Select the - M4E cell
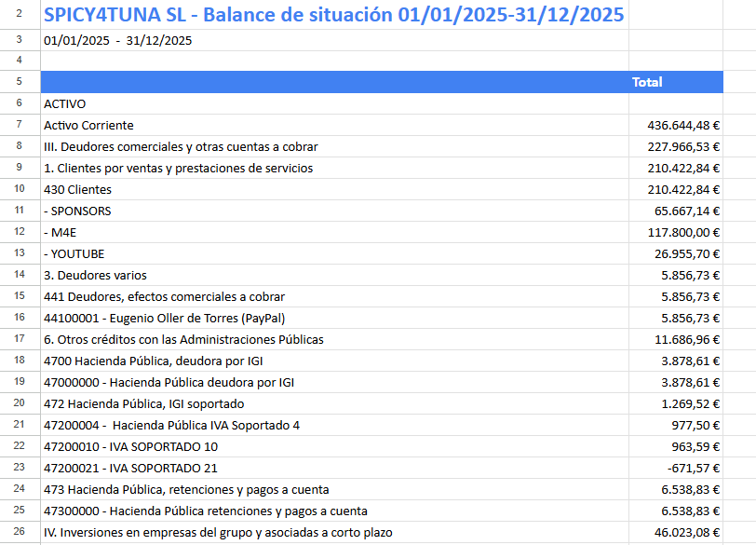This screenshot has height=545, width=756. pyautogui.click(x=334, y=233)
